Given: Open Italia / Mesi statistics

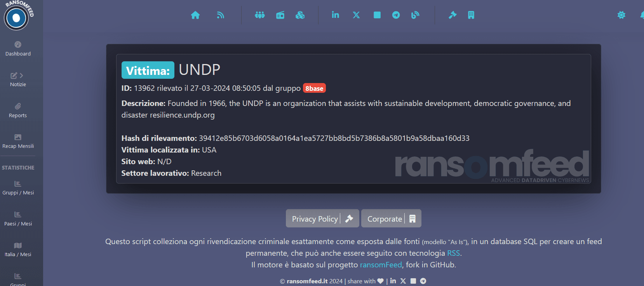Looking at the screenshot, I should (x=18, y=250).
